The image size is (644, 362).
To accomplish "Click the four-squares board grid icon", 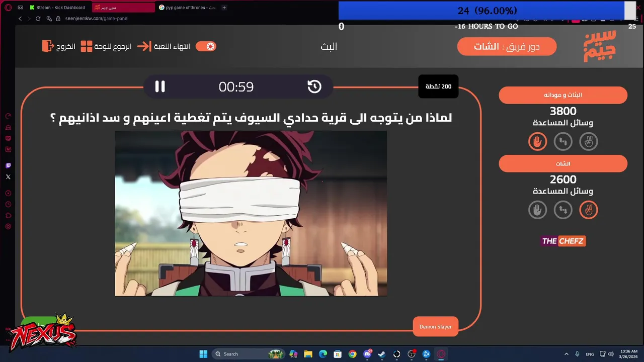I will click(87, 46).
